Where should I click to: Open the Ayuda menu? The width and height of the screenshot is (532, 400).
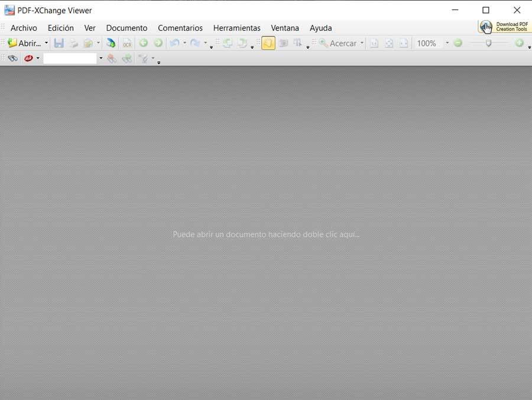coord(320,28)
